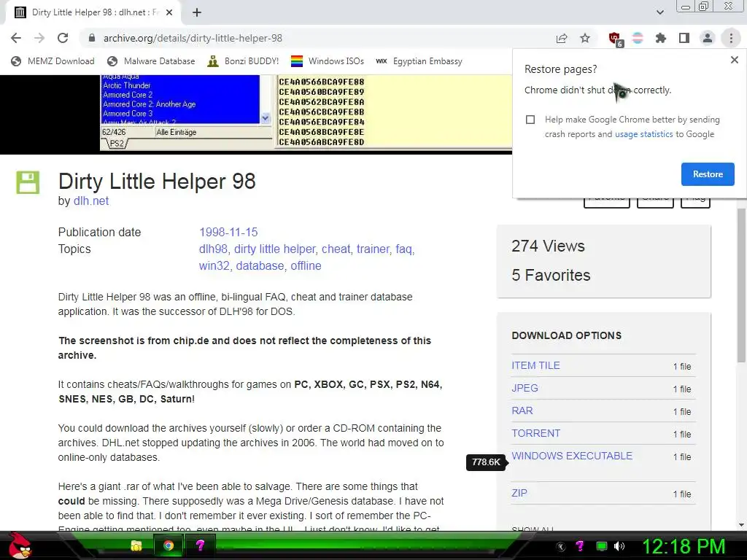Click the 274 Views statistic
This screenshot has width=747, height=560.
pos(548,246)
